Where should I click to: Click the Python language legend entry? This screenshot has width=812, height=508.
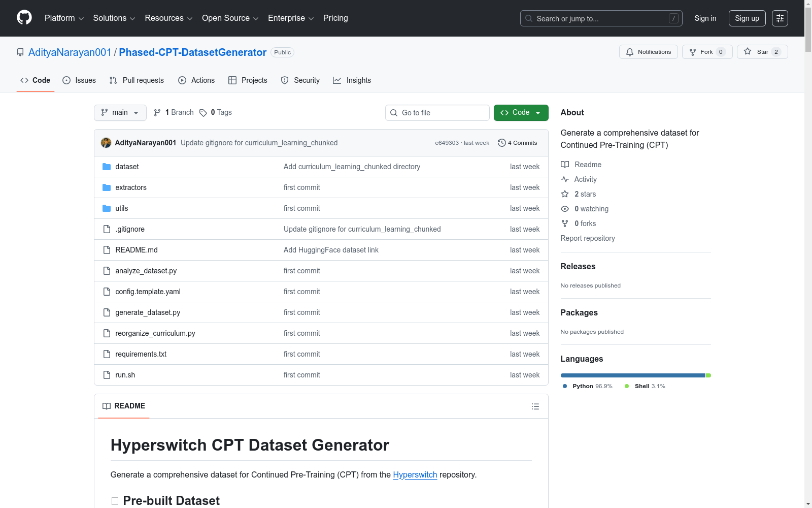click(588, 386)
